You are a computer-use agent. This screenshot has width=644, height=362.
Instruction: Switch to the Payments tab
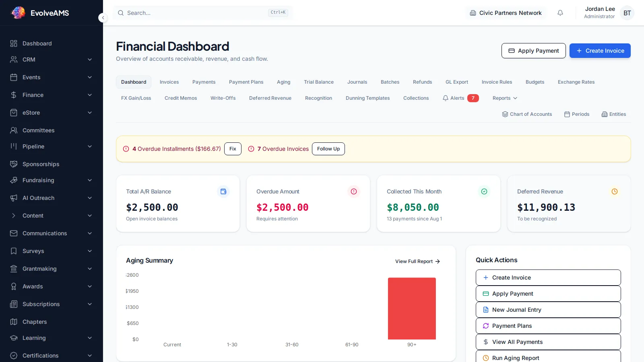tap(204, 82)
